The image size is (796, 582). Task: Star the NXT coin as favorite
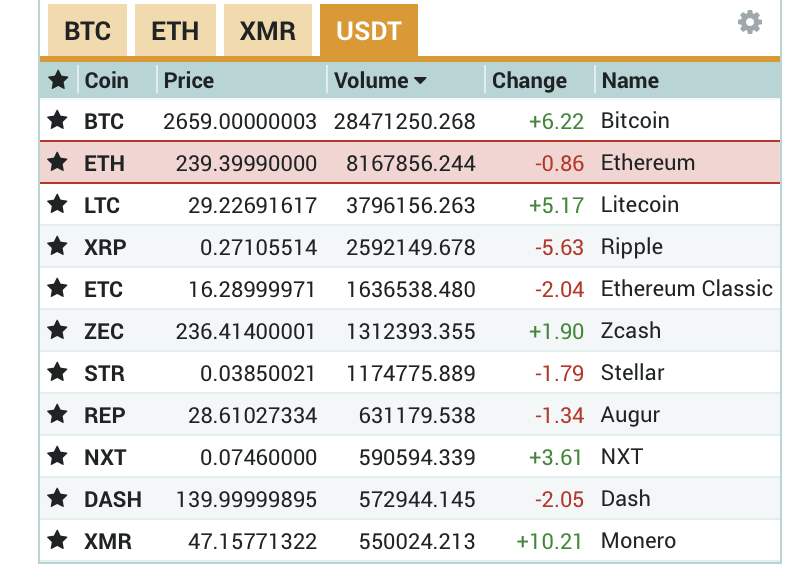pos(58,457)
